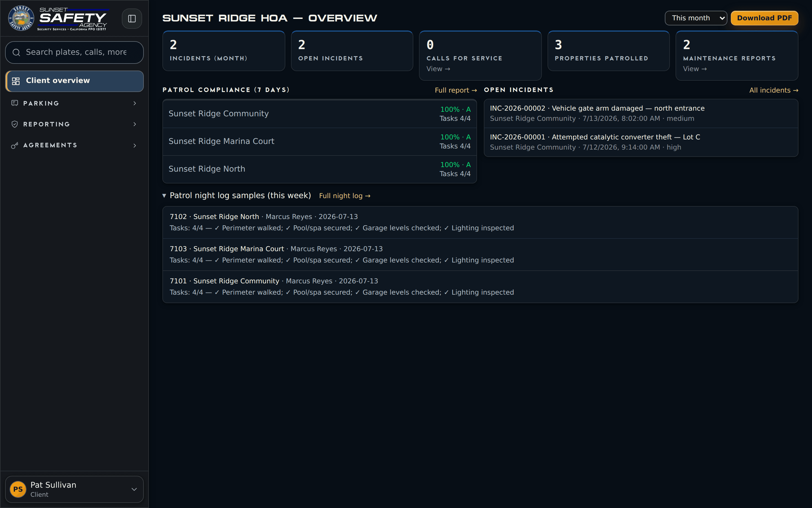
Task: Click the PS user avatar
Action: click(x=18, y=489)
